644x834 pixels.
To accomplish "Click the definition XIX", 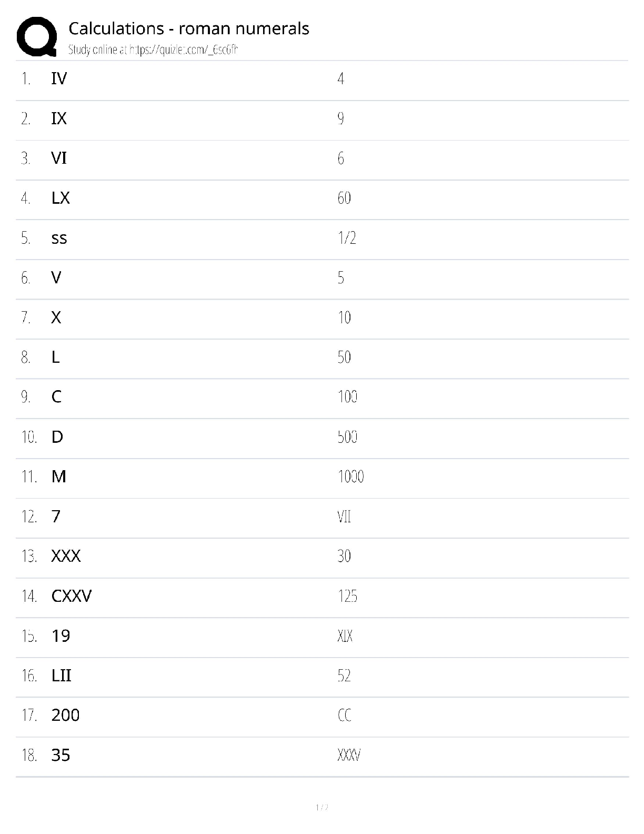I will pyautogui.click(x=345, y=636).
